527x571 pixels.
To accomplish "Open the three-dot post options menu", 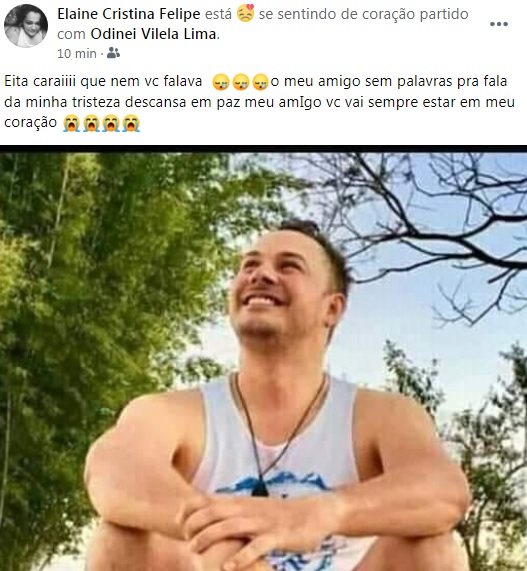I will coord(499,24).
